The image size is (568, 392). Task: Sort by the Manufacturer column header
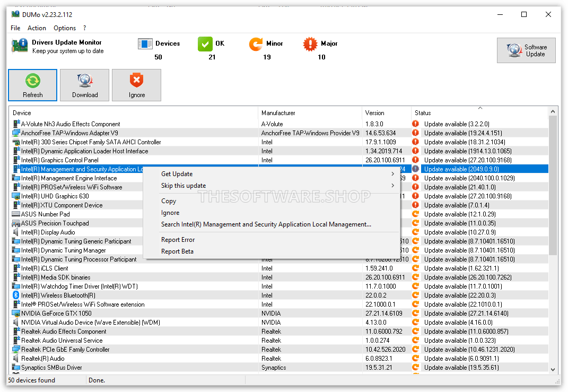coord(310,112)
